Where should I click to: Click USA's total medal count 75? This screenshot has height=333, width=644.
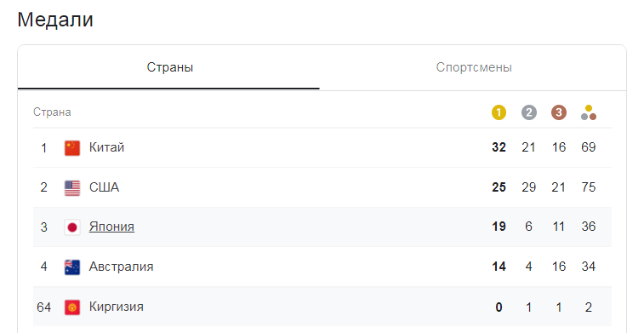coord(589,187)
